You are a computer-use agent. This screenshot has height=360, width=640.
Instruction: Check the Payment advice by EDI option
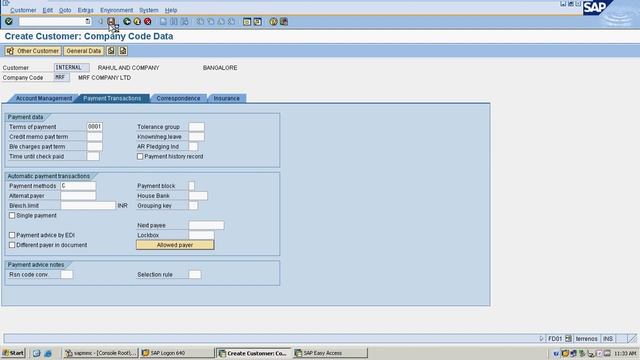click(x=12, y=235)
